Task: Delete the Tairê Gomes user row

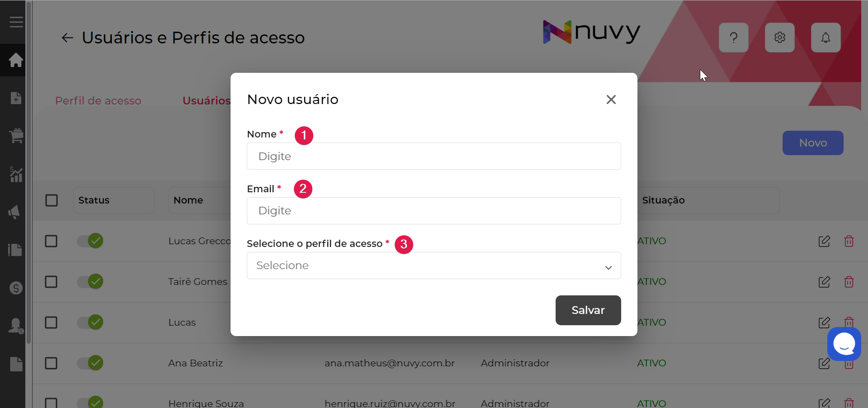Action: pyautogui.click(x=849, y=282)
